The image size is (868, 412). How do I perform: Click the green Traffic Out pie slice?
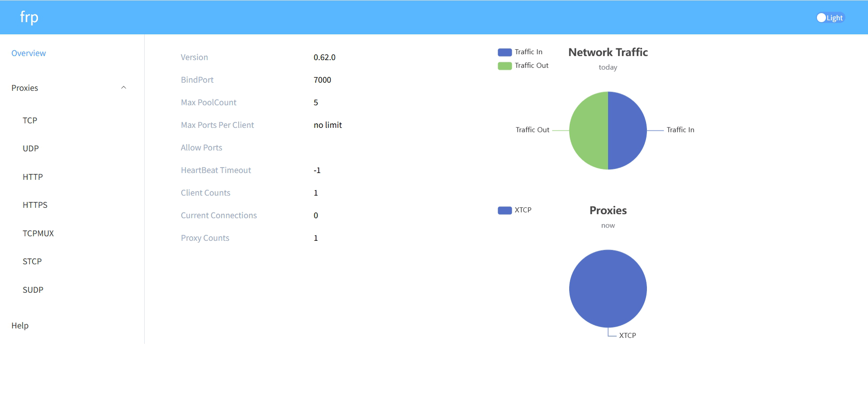(588, 131)
